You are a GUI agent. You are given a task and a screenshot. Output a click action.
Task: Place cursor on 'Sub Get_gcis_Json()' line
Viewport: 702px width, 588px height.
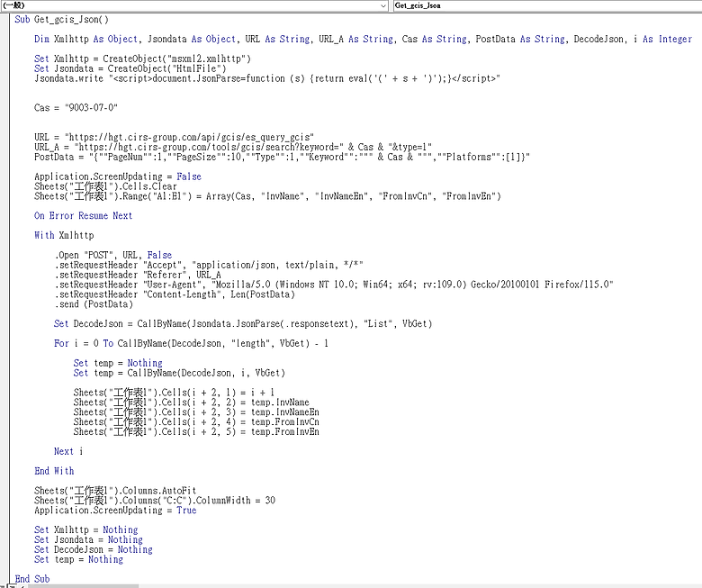tap(61, 19)
